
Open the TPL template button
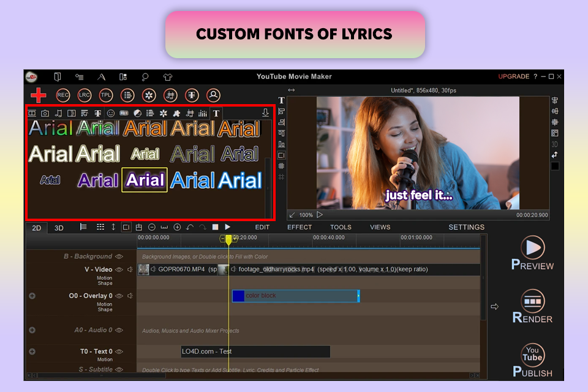(106, 96)
